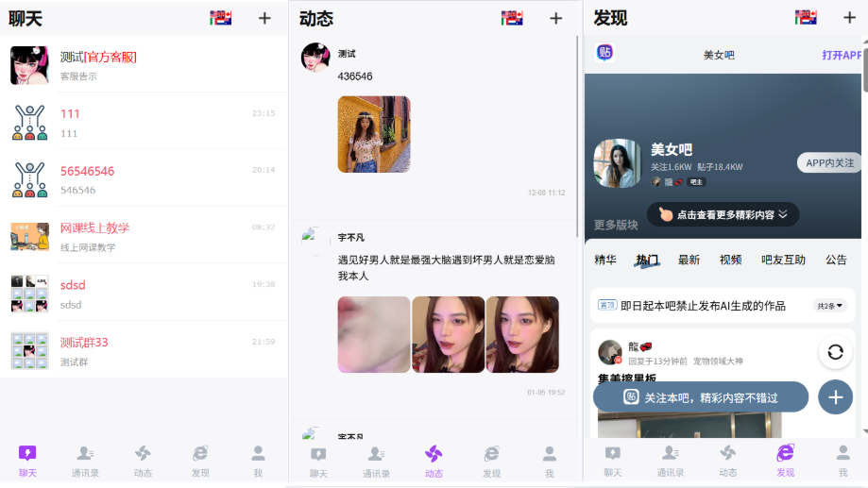Tap active 动态 icon in the middle panel bottom bar
Viewport: 868px width, 488px height.
[x=434, y=455]
